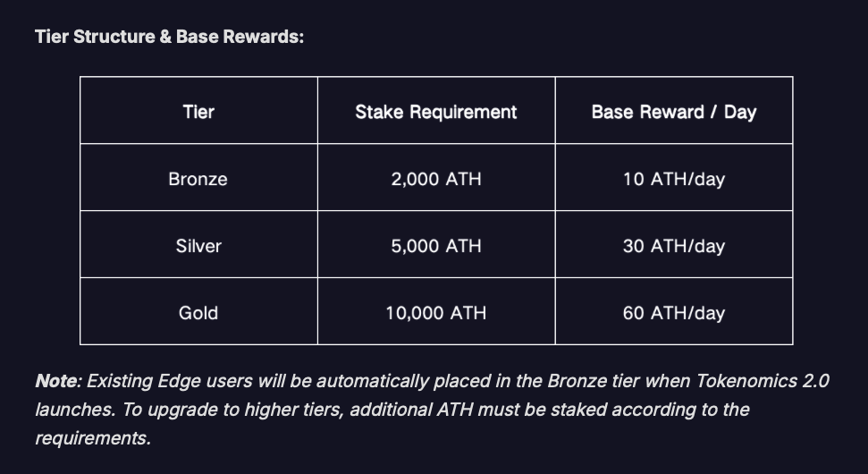Click the words Tokenomics 2.0 in note
The image size is (868, 474).
pyautogui.click(x=763, y=381)
